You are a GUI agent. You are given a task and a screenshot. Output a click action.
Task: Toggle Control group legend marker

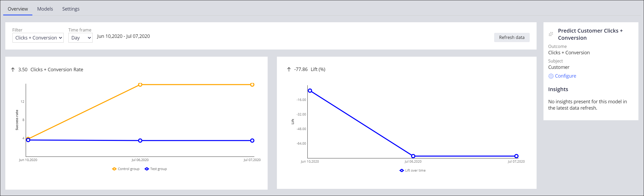(114, 169)
